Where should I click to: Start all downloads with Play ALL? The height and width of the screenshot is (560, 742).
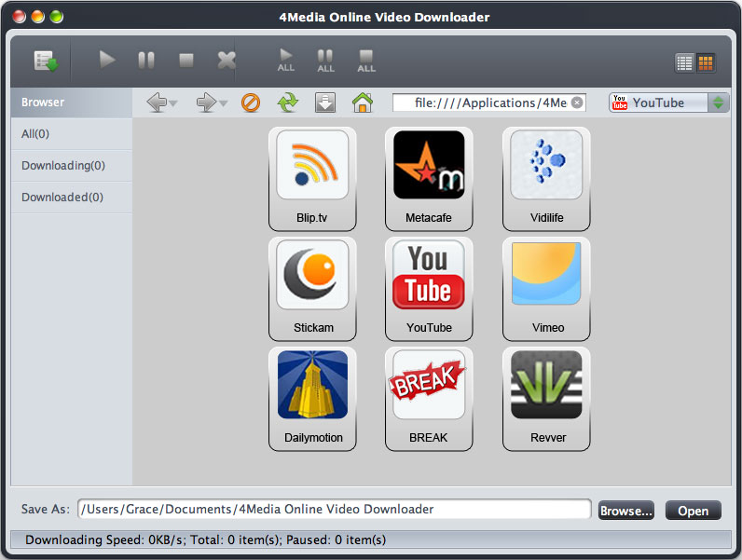pyautogui.click(x=286, y=61)
